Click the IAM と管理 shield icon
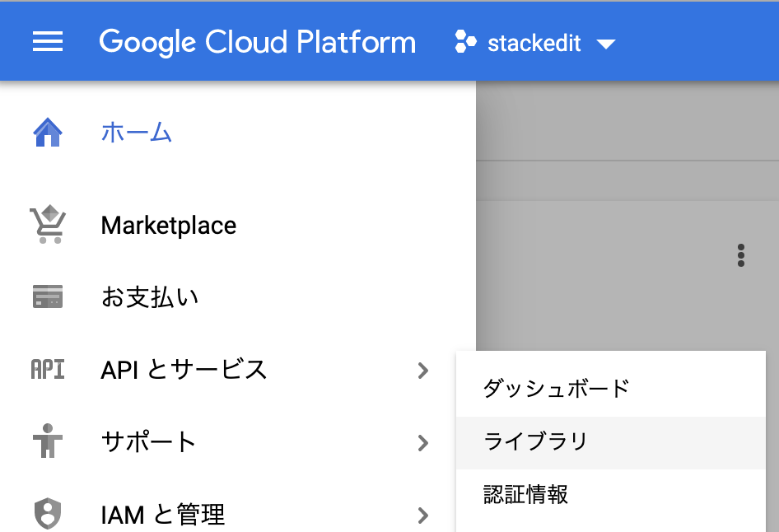Screen dimensions: 779x532 coord(48,514)
